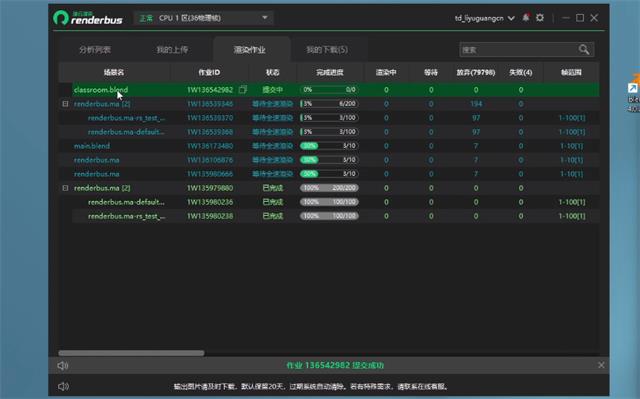Click the 等待全速渲染 status link for main.blend

click(x=272, y=146)
